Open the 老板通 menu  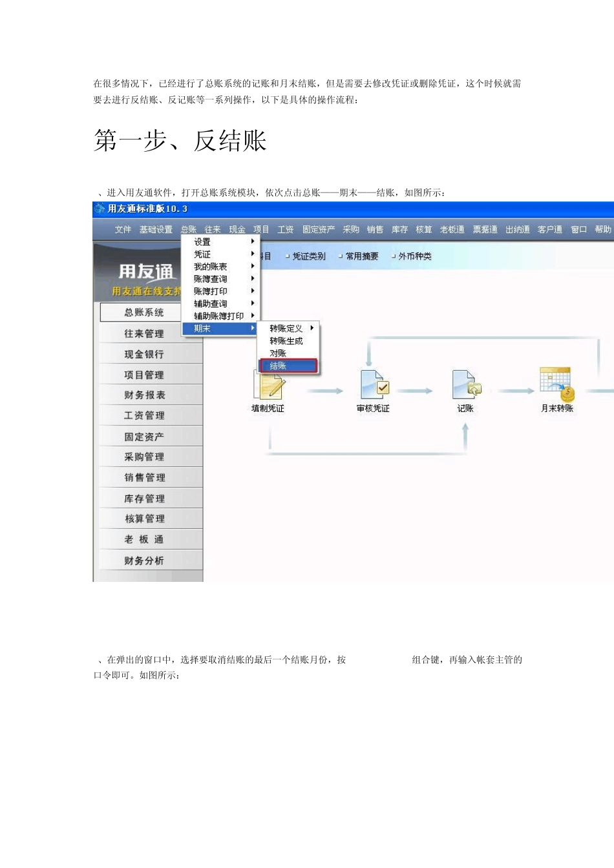[x=452, y=229]
